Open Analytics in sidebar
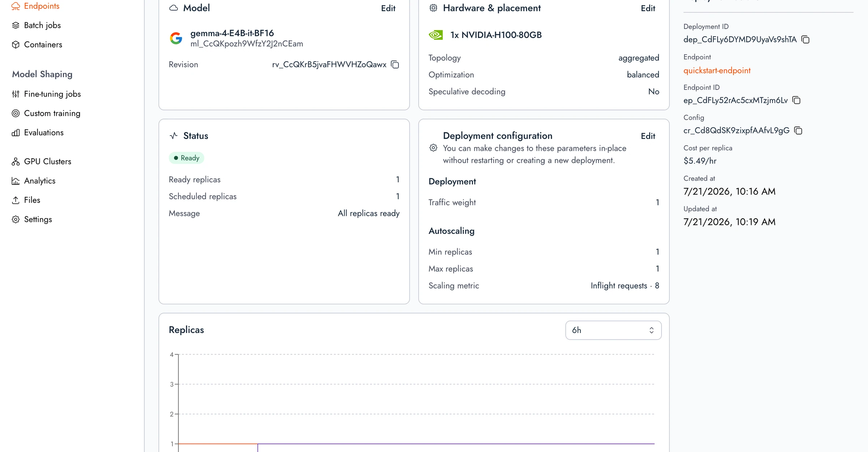The width and height of the screenshot is (868, 452). (40, 181)
